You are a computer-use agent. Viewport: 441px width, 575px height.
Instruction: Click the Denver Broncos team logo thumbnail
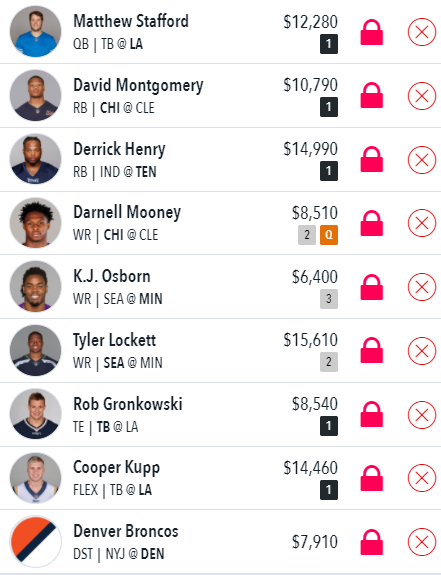click(x=36, y=542)
